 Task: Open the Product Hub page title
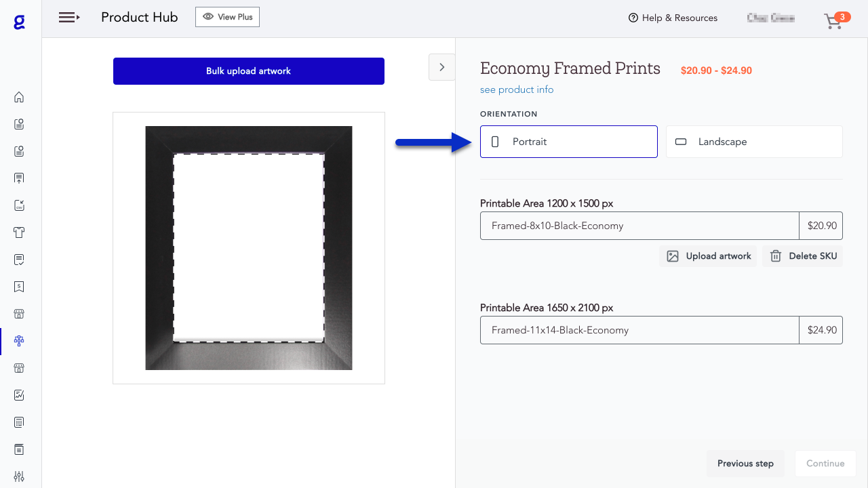140,17
